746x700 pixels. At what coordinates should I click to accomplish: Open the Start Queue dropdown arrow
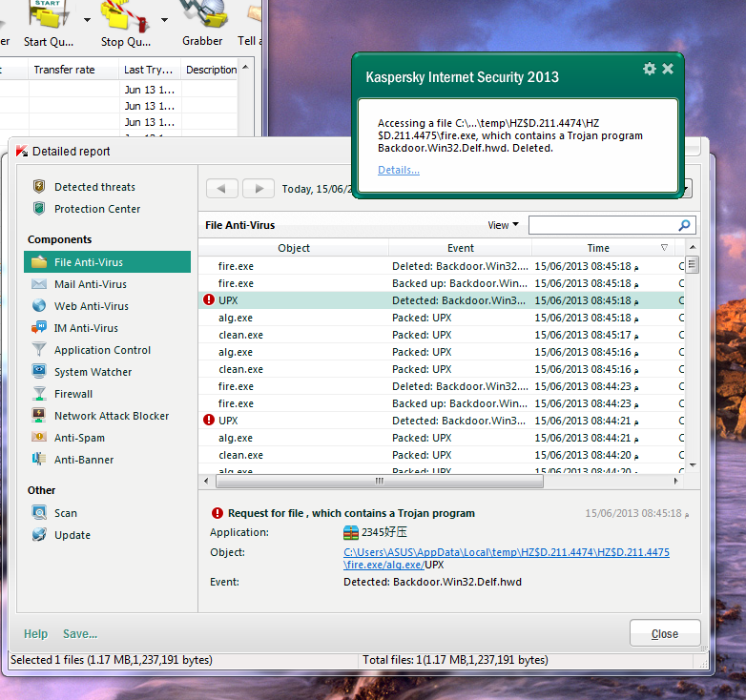click(x=87, y=20)
